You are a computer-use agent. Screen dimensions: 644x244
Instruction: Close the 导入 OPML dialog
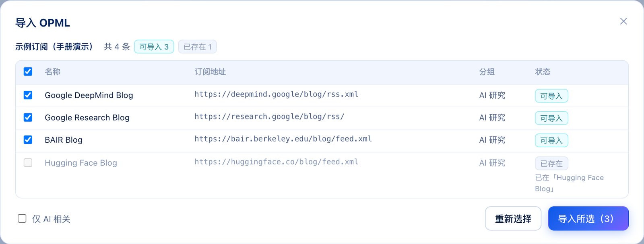(623, 21)
